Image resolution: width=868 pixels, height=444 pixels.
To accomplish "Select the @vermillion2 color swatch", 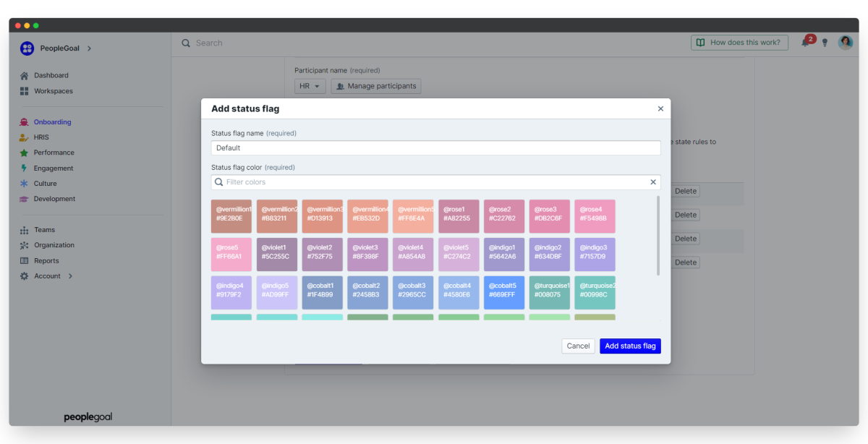I will click(277, 216).
